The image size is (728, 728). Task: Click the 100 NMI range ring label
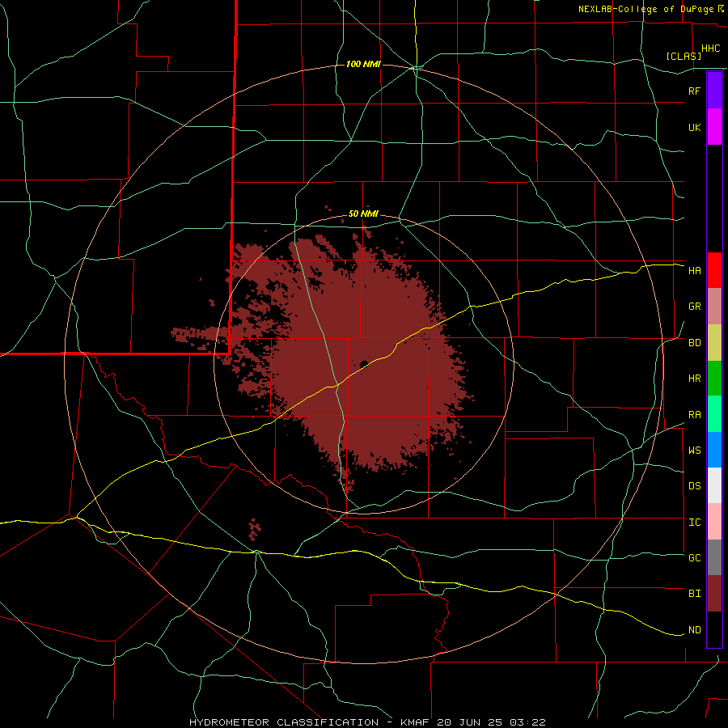tap(363, 64)
